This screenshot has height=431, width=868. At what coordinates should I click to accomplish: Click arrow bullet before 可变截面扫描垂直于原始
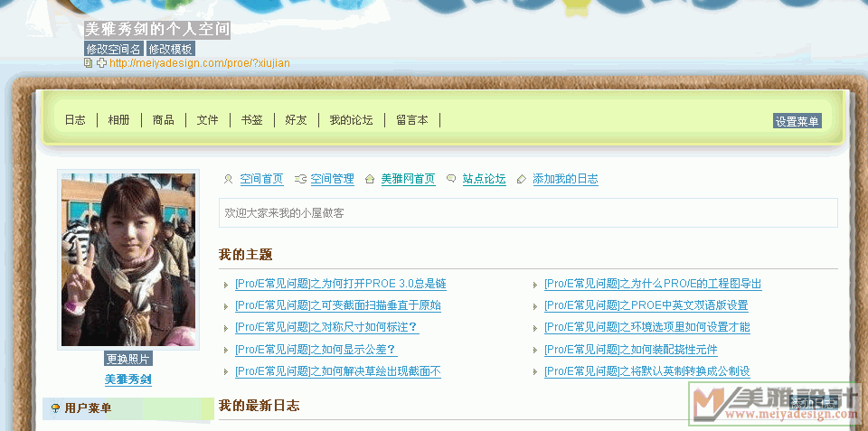[226, 306]
